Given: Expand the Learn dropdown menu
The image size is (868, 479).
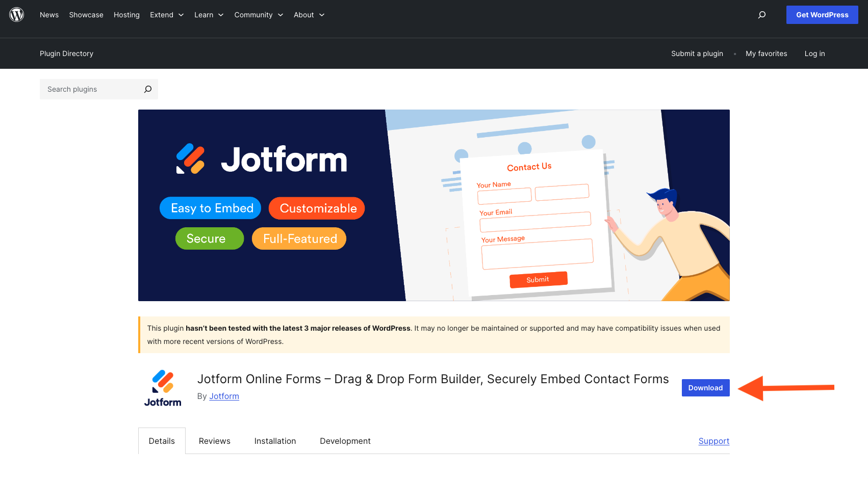Looking at the screenshot, I should coord(209,15).
